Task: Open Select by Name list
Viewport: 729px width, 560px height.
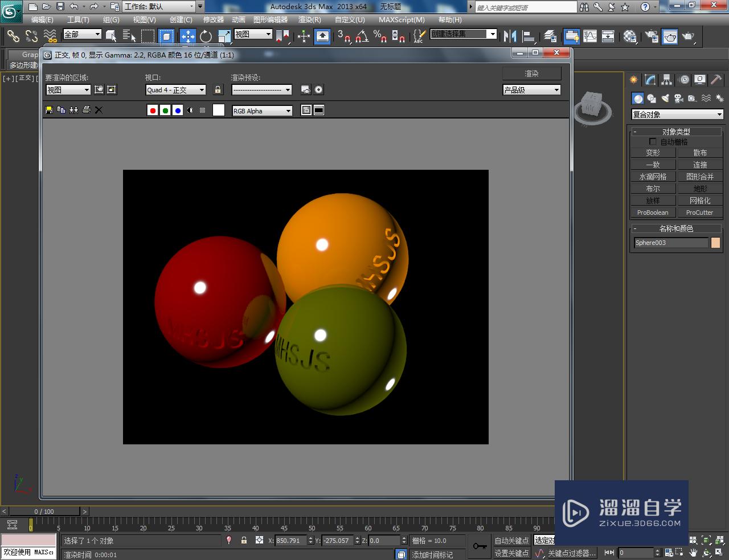Action: coord(129,36)
